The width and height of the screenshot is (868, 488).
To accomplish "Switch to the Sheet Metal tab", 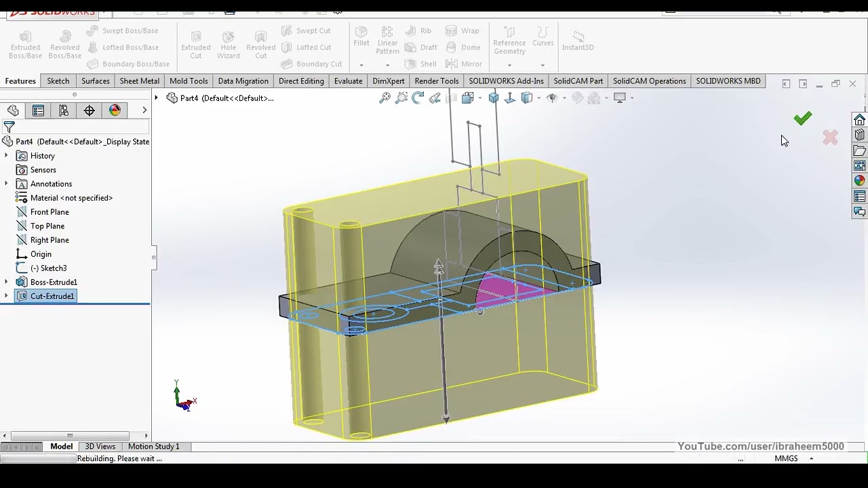I will tap(140, 81).
